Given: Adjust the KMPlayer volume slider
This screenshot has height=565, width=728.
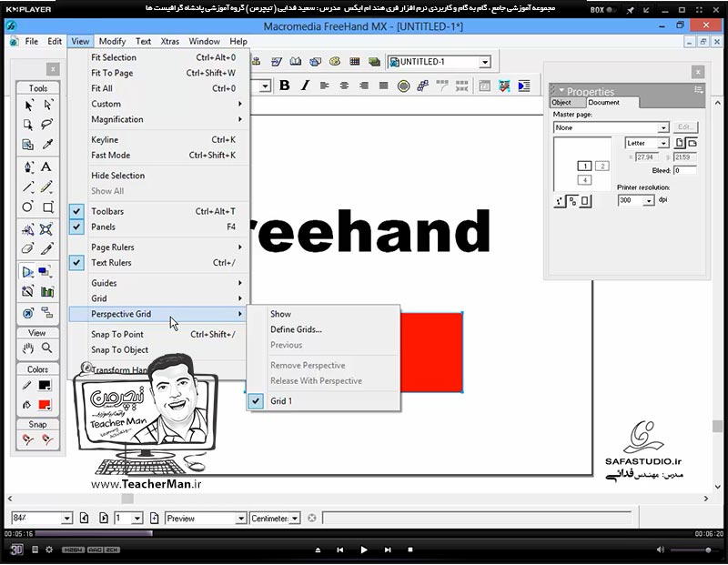Looking at the screenshot, I should 693,550.
